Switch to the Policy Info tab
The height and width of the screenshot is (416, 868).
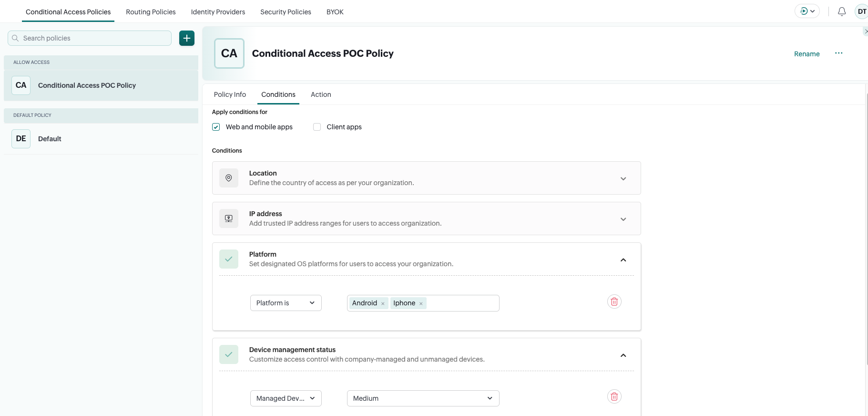[230, 94]
